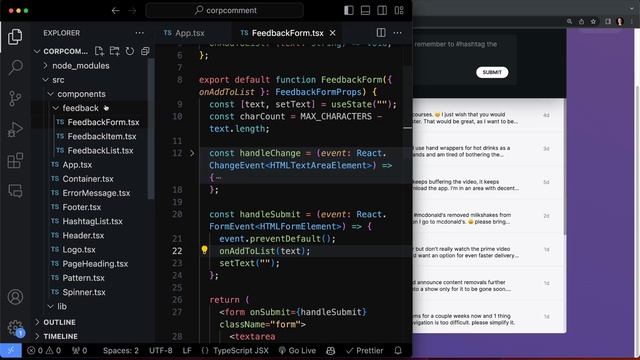Open Manage gear settings menu
The height and width of the screenshot is (360, 640).
(x=15, y=327)
